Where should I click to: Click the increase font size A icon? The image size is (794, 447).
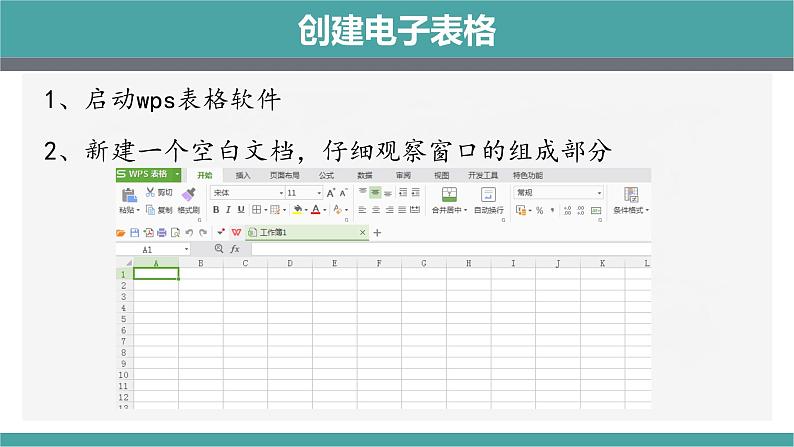click(330, 193)
